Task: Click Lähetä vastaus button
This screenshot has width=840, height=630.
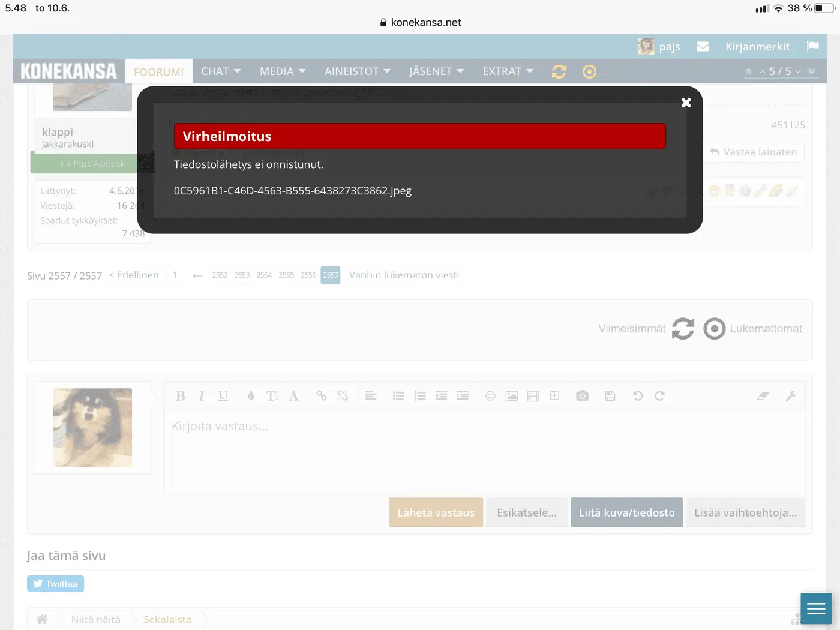Action: pyautogui.click(x=436, y=512)
